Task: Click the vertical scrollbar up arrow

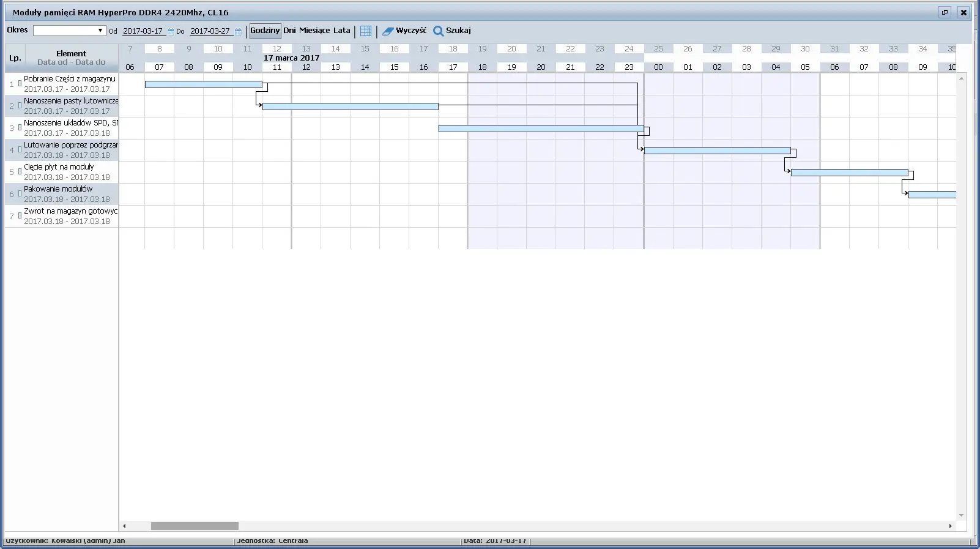Action: [x=961, y=79]
